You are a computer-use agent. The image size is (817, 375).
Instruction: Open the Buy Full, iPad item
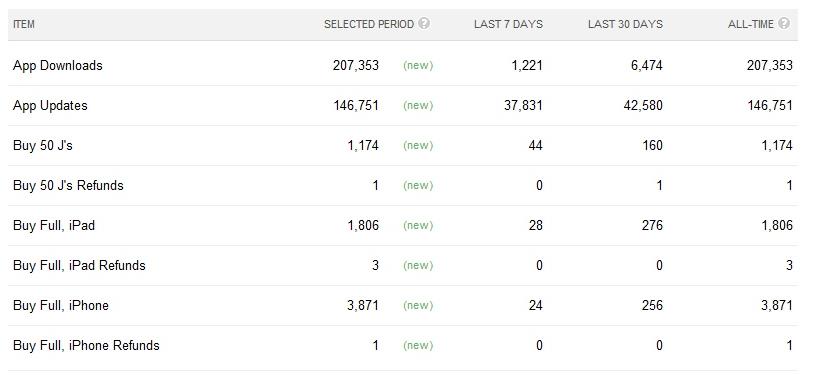(x=54, y=226)
